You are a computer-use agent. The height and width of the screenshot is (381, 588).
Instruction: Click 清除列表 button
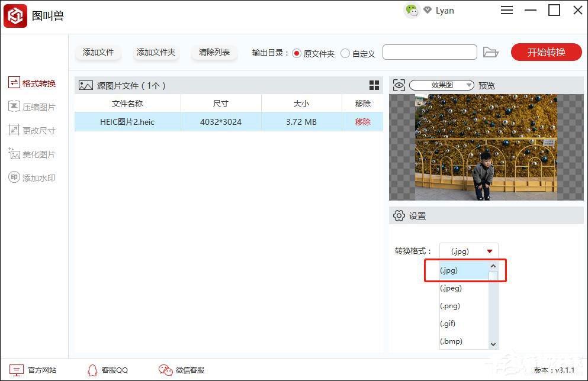[214, 52]
